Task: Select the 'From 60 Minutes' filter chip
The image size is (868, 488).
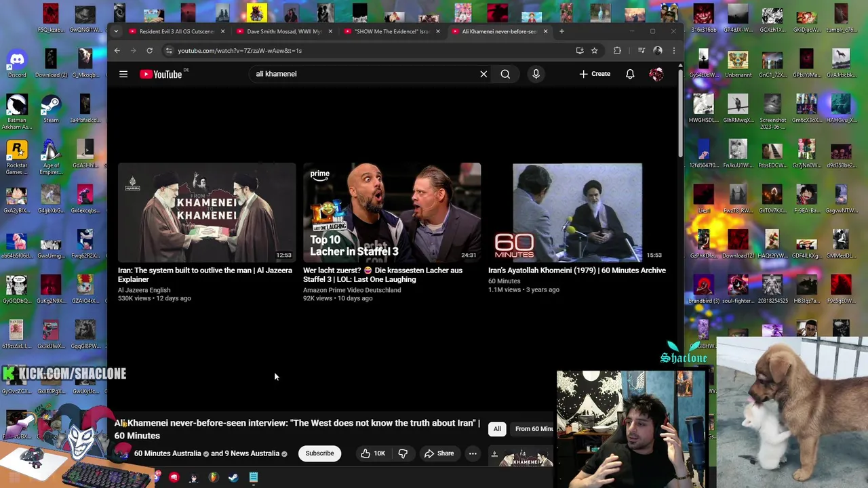Action: tap(532, 429)
